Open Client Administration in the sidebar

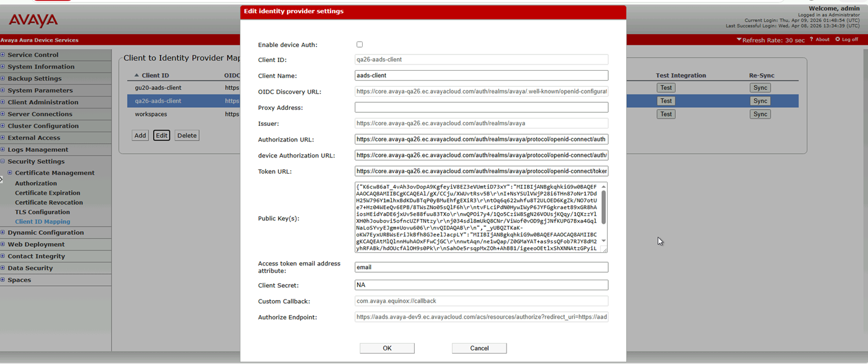(43, 102)
